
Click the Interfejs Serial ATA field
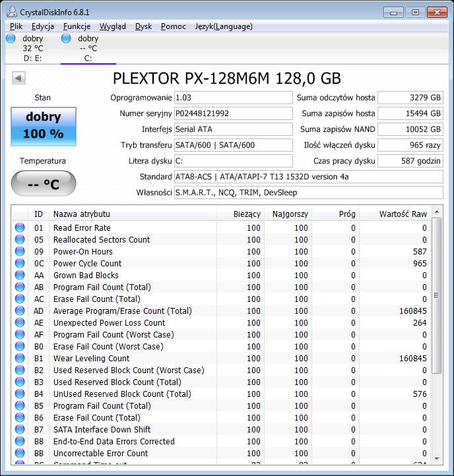tap(234, 129)
